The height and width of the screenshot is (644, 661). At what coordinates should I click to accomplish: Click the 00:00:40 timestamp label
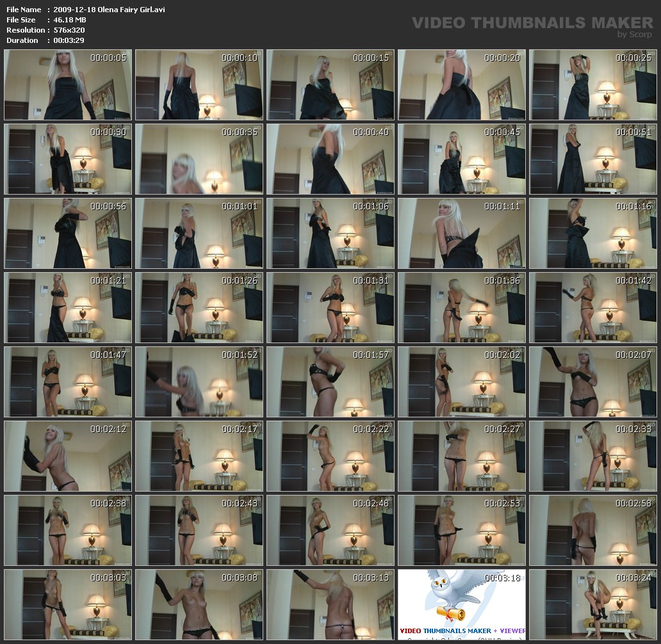371,132
